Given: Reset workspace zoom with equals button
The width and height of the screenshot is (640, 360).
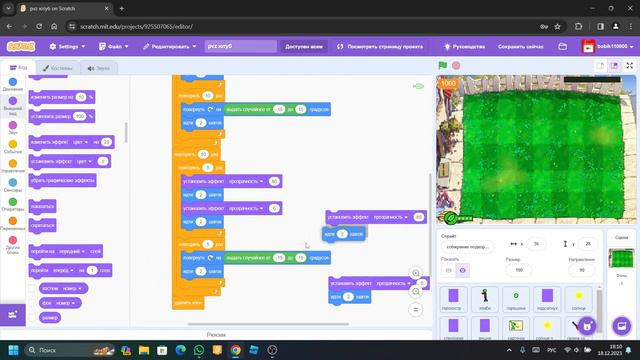Looking at the screenshot, I should pyautogui.click(x=416, y=310).
